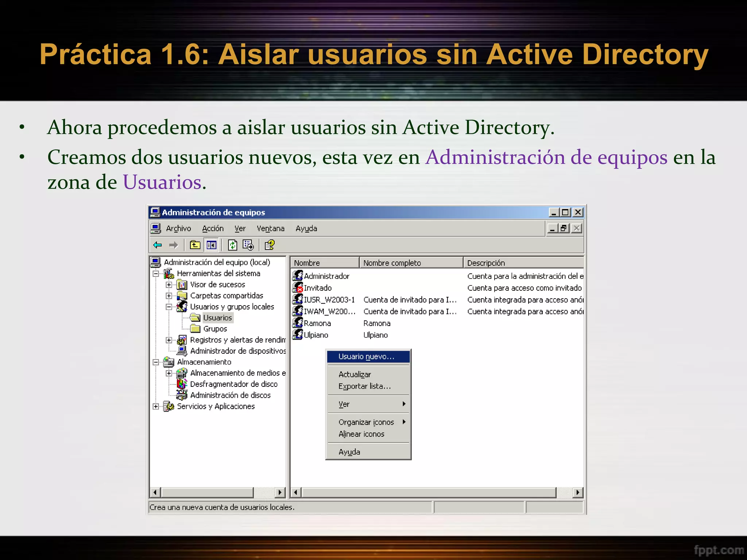Sort by the Nombre column header
This screenshot has height=560, width=747.
click(x=325, y=262)
